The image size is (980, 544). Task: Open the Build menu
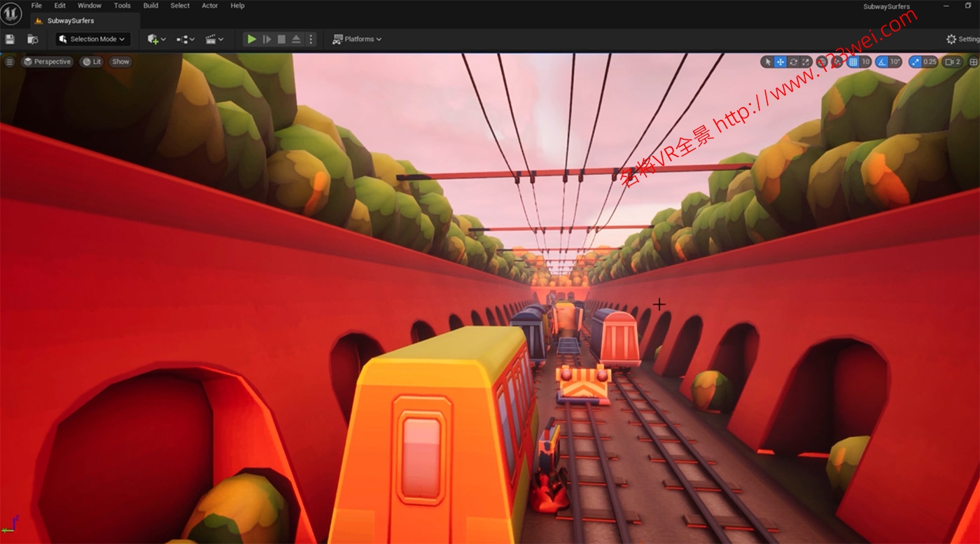150,6
